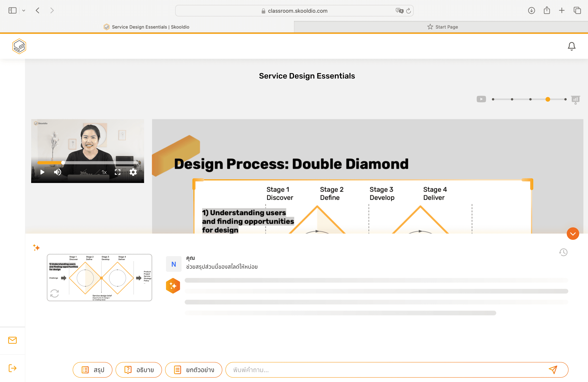The width and height of the screenshot is (588, 382).
Task: Click the logout icon in sidebar
Action: 12,368
